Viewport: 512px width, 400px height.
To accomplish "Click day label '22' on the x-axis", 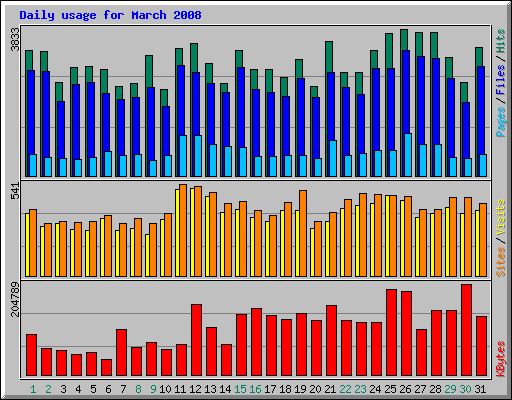I will [345, 389].
